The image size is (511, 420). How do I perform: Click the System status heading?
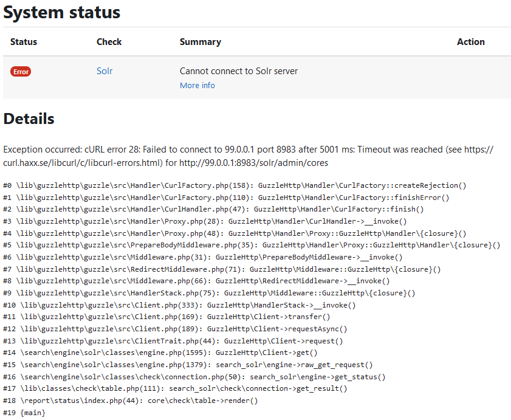(61, 13)
